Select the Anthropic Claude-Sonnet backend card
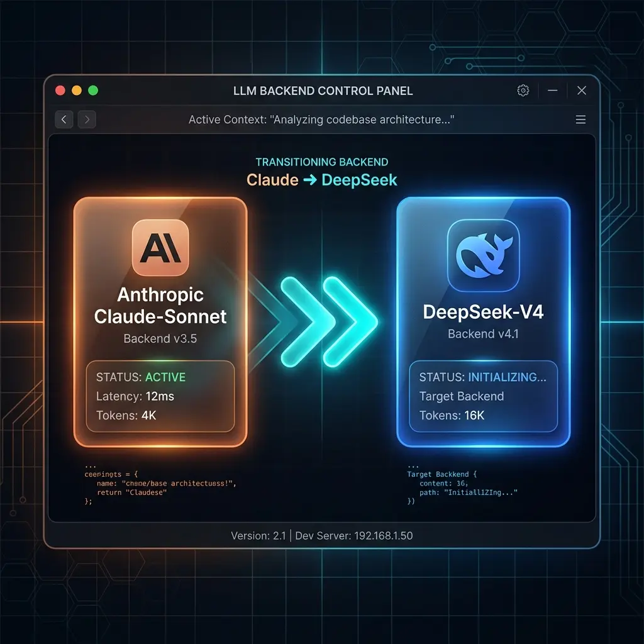Image resolution: width=644 pixels, height=644 pixels. click(x=160, y=322)
